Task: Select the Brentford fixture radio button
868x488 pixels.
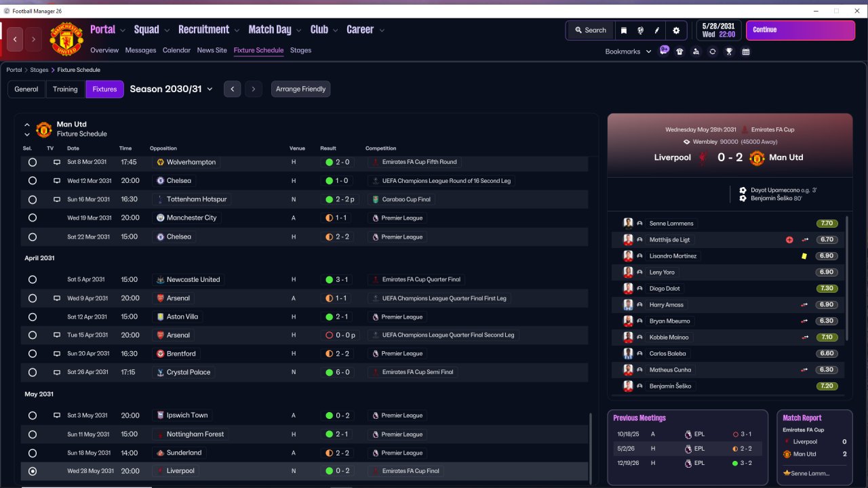Action: pos(33,354)
